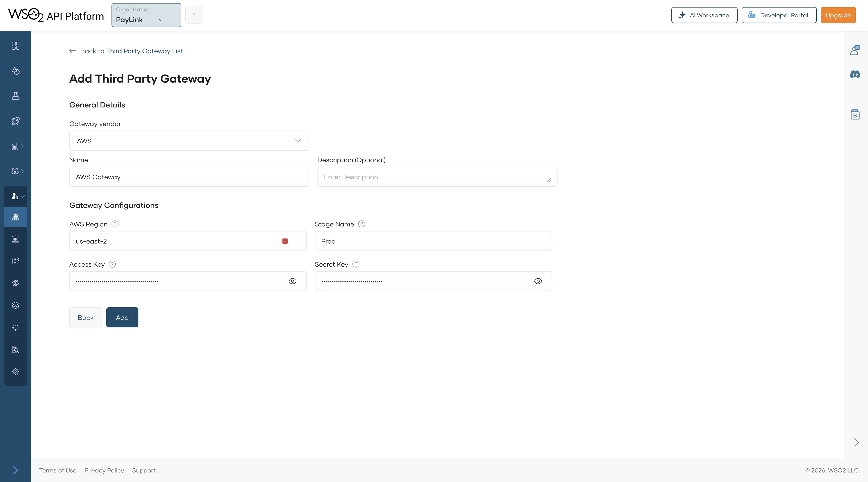The width and height of the screenshot is (868, 482).
Task: Open the Developer Portal
Action: click(779, 15)
